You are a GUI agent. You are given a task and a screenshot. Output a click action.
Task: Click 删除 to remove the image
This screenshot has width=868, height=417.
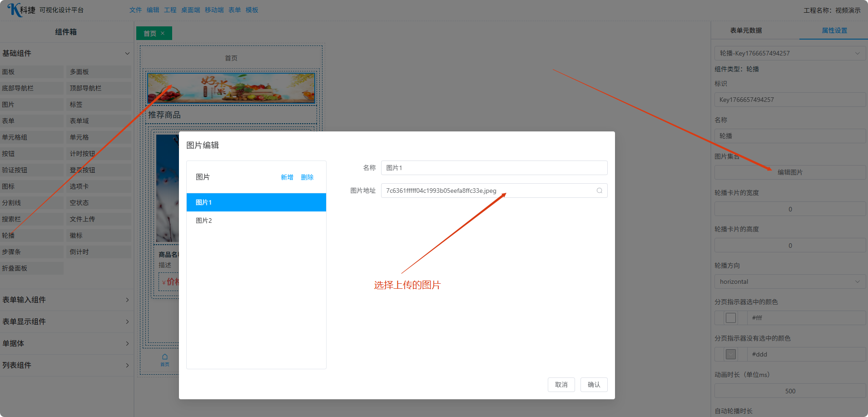point(307,177)
